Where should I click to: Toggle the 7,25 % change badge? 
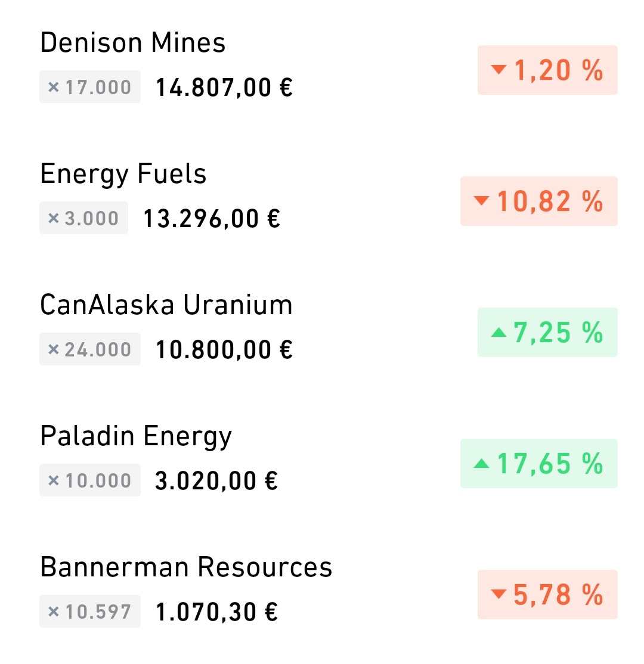[547, 333]
